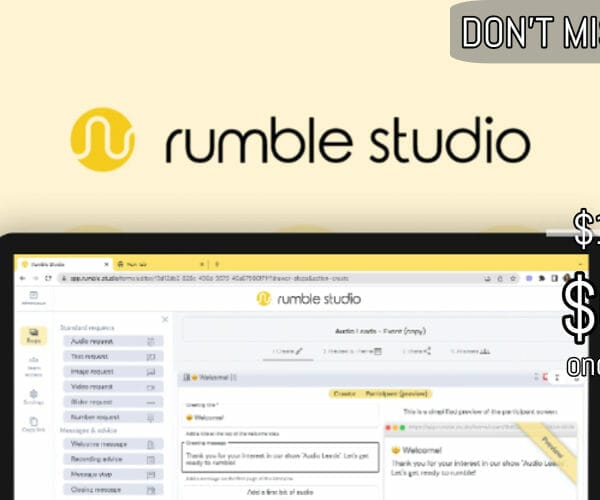Open the Steps panel in the sidebar
600x500 pixels.
coord(33,336)
